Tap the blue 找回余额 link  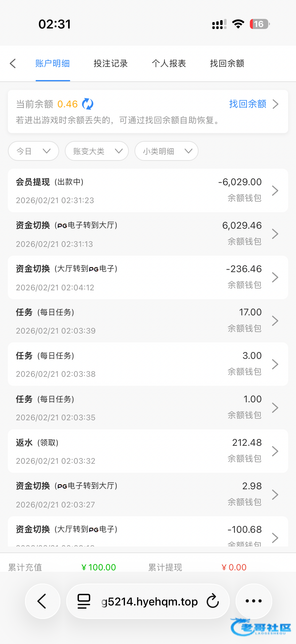point(248,104)
